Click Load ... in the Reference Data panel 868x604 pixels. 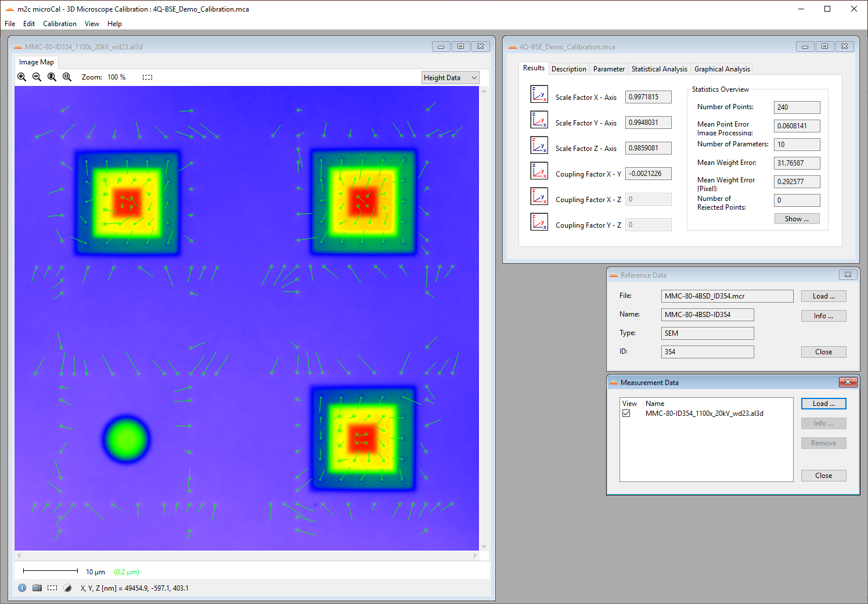click(823, 296)
